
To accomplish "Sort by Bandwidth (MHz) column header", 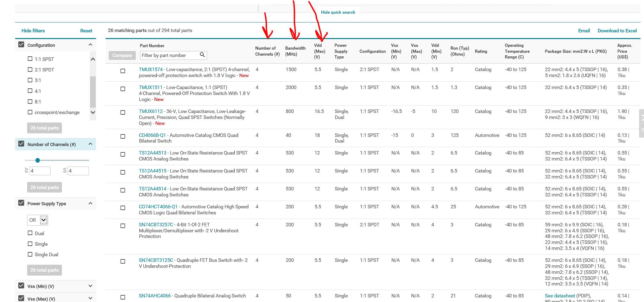I will click(295, 51).
